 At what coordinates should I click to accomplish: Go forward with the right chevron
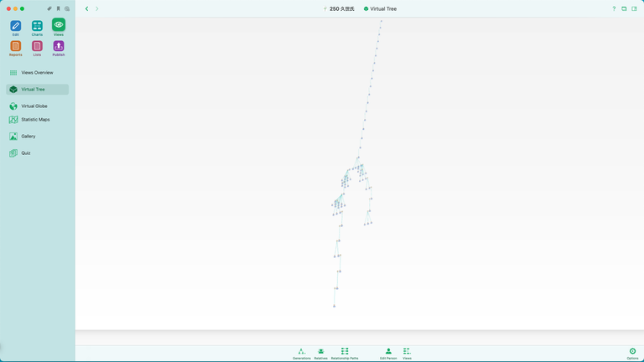[x=97, y=8]
